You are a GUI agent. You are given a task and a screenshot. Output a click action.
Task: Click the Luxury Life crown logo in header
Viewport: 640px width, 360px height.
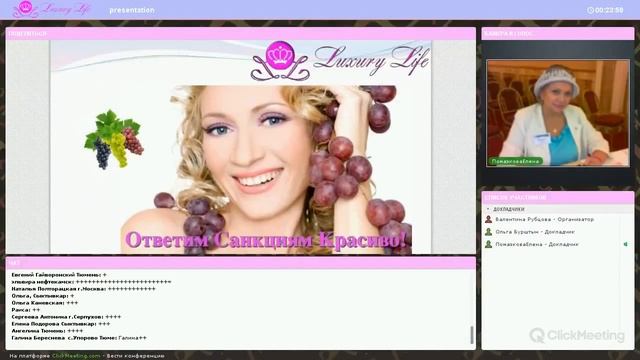[x=51, y=9]
